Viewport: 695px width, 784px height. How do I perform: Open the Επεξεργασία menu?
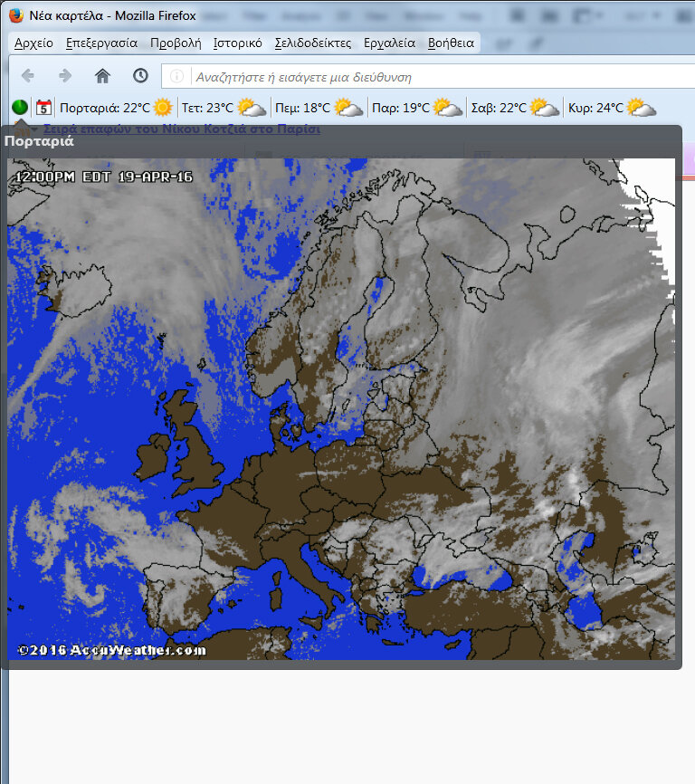coord(101,43)
